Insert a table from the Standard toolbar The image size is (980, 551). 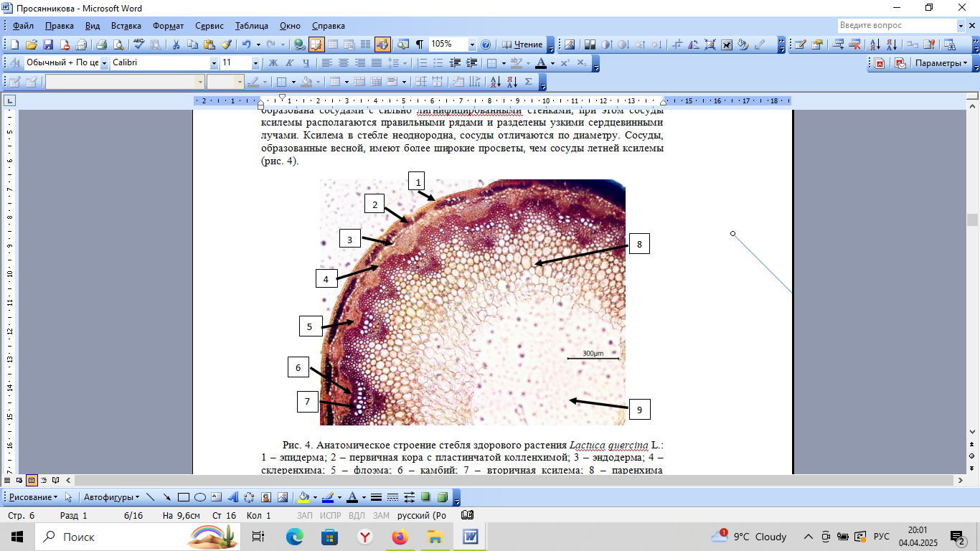[333, 44]
